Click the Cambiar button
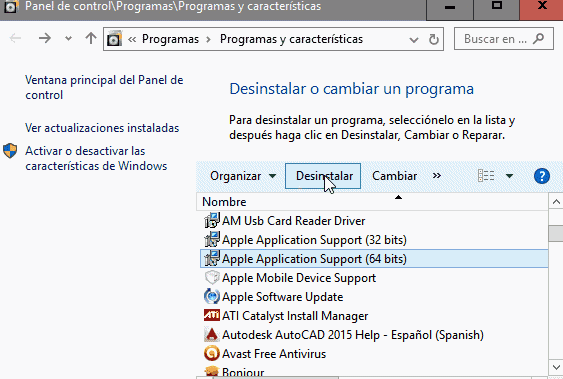This screenshot has width=563, height=379. point(394,176)
